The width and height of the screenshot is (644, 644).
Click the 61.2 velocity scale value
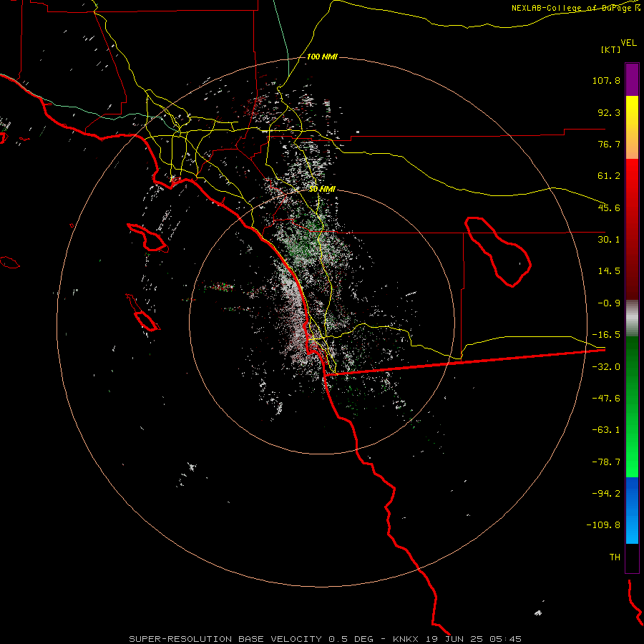pyautogui.click(x=609, y=176)
